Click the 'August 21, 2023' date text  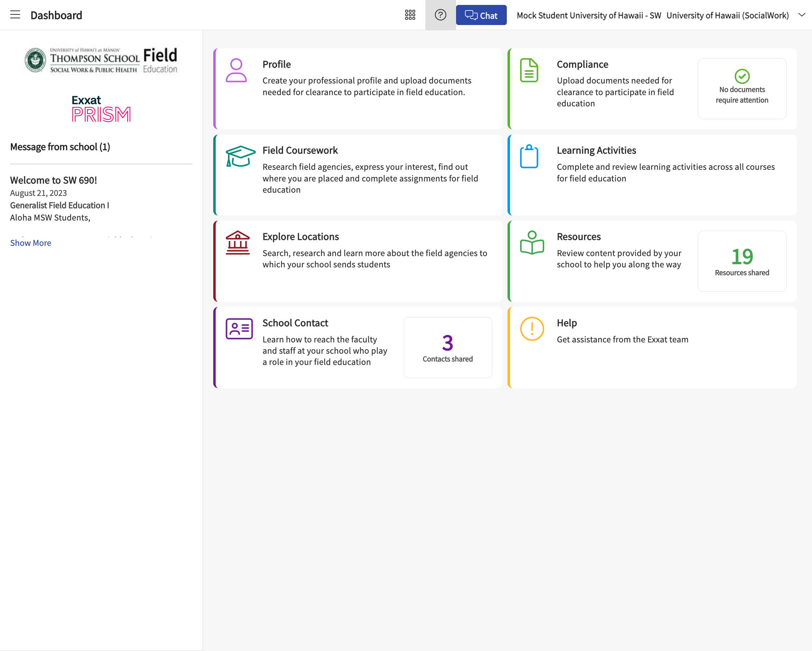click(38, 193)
